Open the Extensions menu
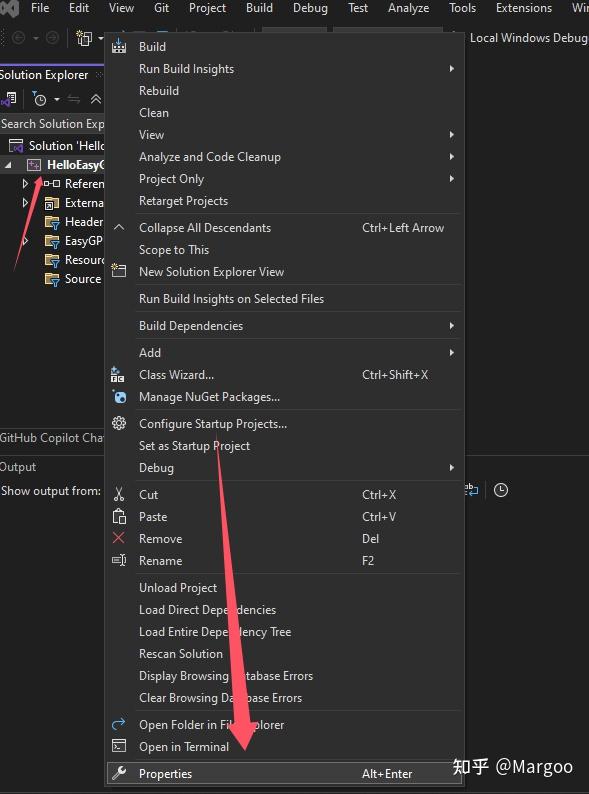Image resolution: width=589 pixels, height=794 pixels. click(x=524, y=8)
